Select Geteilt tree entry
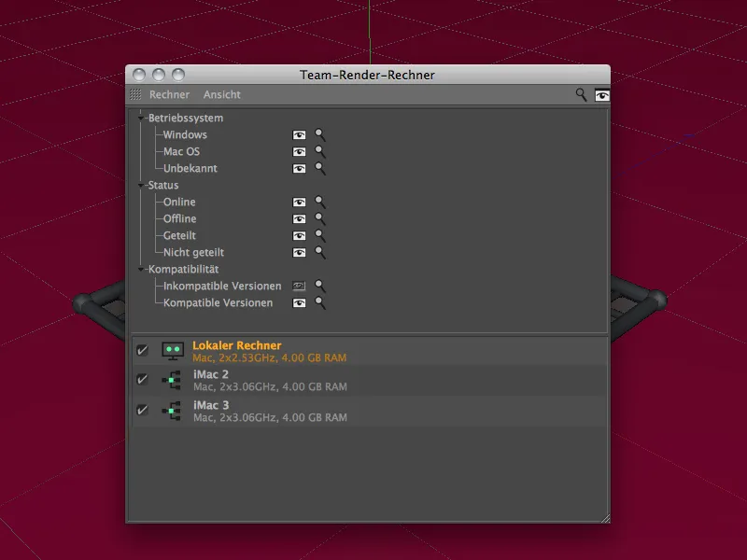 coord(179,235)
